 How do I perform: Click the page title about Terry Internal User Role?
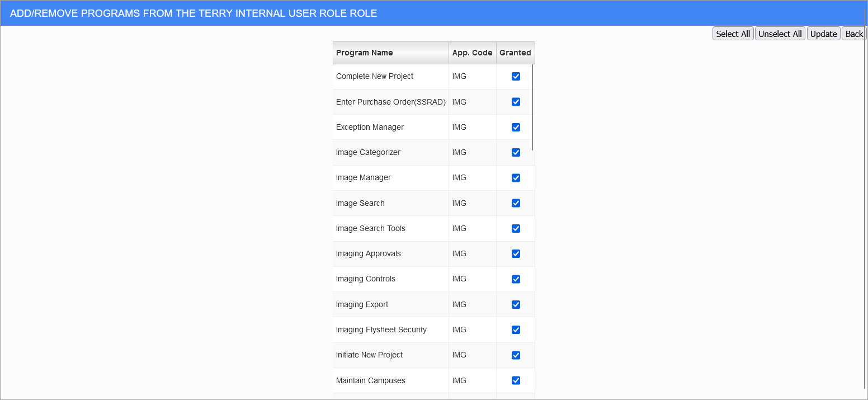pos(194,13)
